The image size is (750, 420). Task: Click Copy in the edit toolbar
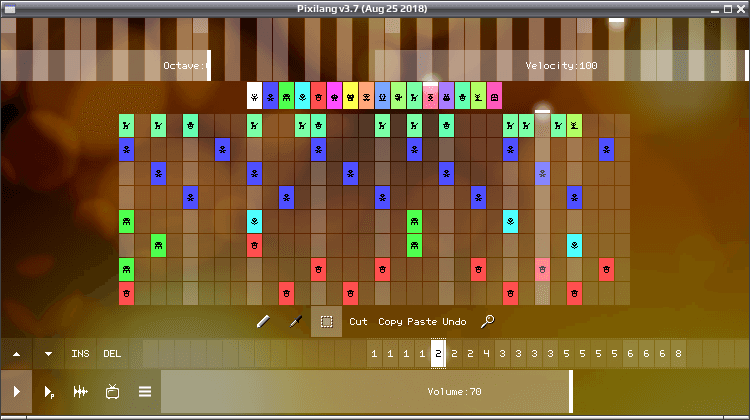[390, 321]
